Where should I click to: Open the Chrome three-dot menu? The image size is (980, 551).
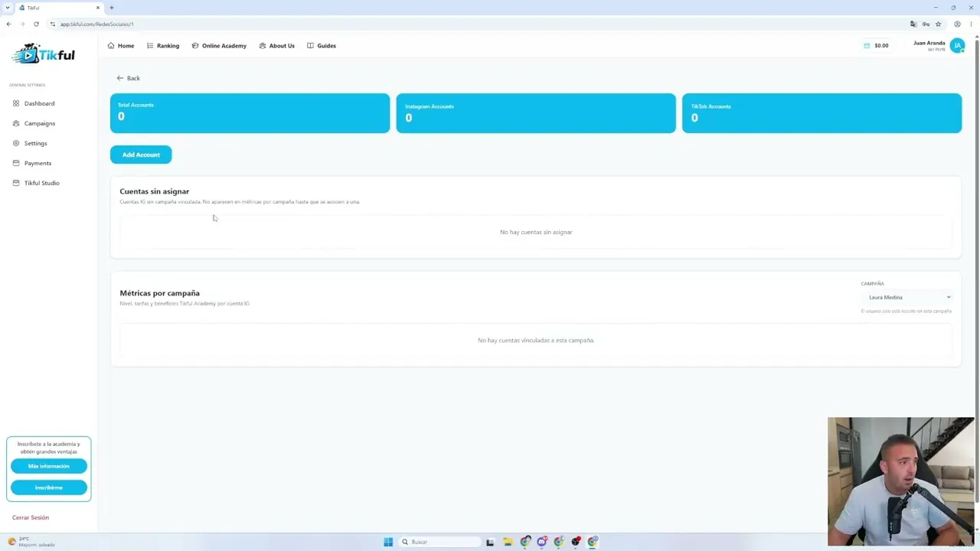click(971, 24)
